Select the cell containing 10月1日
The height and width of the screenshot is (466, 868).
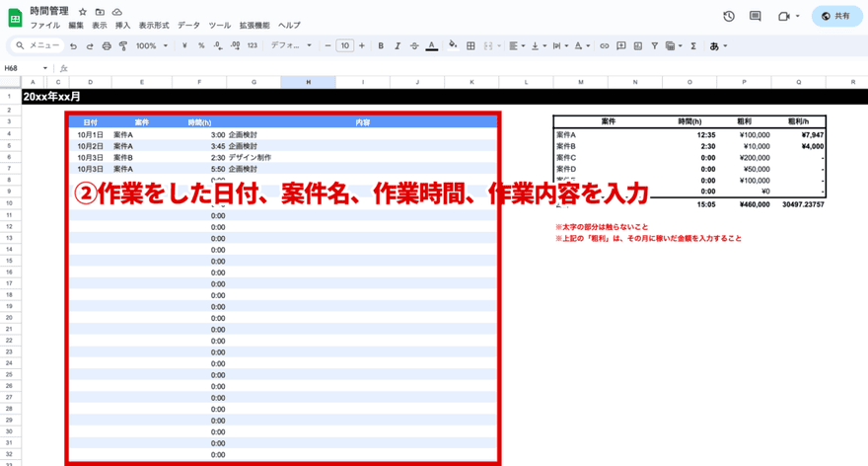90,134
